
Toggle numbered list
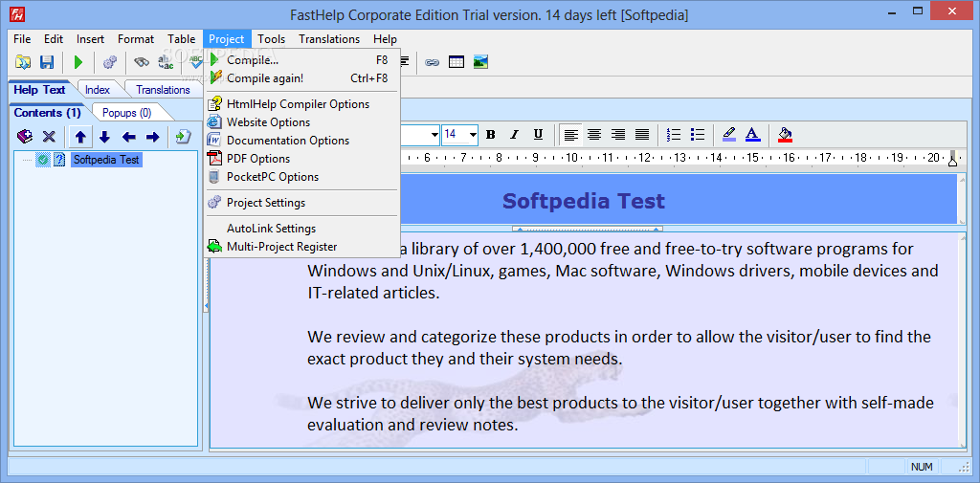(x=674, y=134)
